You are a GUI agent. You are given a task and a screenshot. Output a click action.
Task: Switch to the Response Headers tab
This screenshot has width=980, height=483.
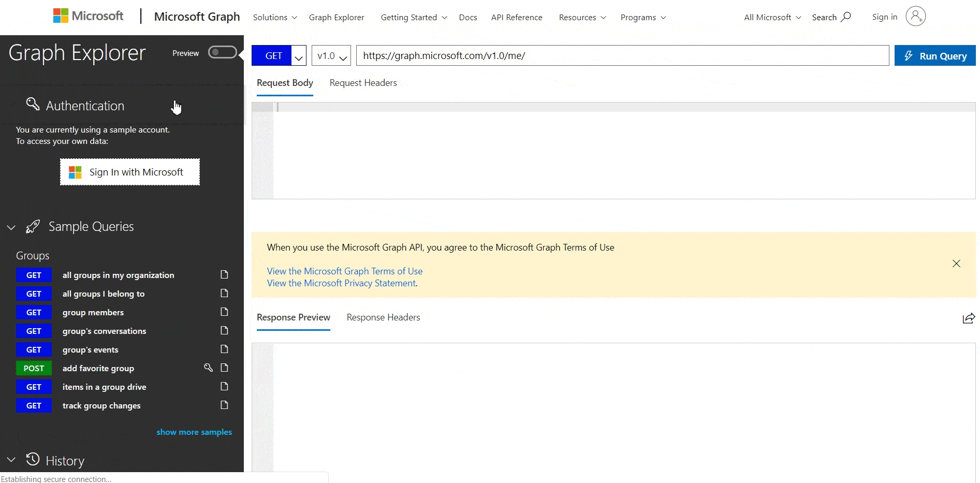coord(383,317)
